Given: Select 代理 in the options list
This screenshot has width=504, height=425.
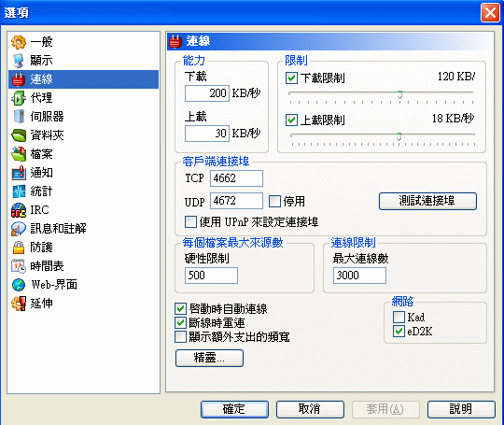Looking at the screenshot, I should pos(41,98).
